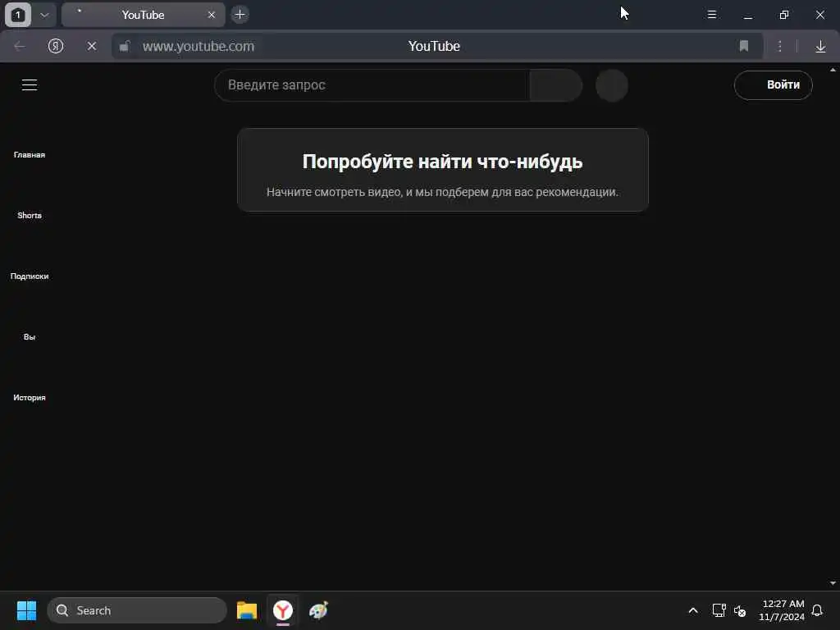Open the Paint app taskbar icon
The width and height of the screenshot is (840, 630).
tap(319, 610)
